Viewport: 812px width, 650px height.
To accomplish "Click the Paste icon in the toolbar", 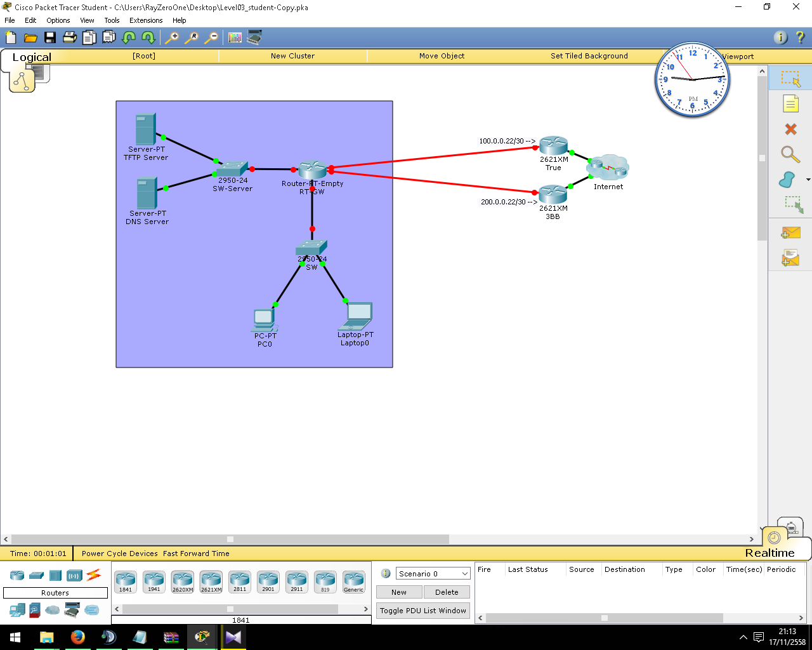I will 109,37.
